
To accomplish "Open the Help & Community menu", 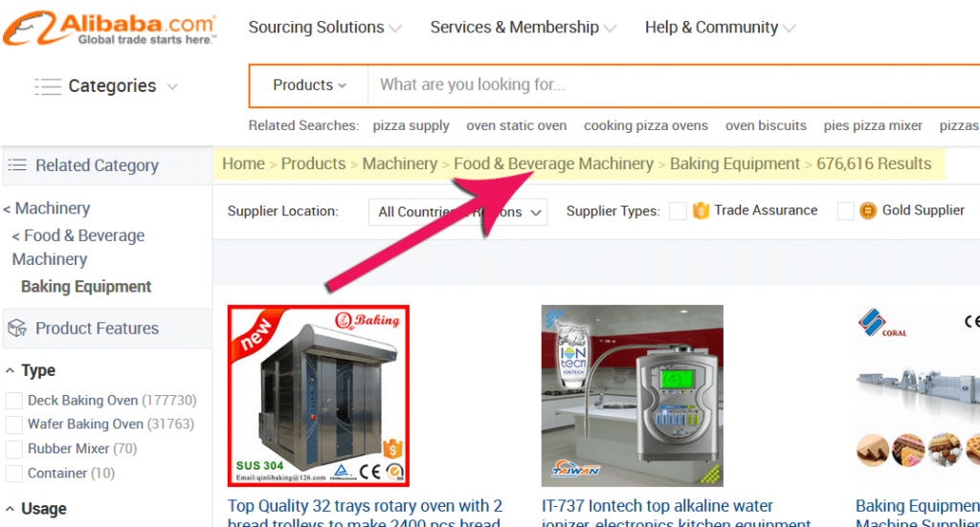I will 720,28.
